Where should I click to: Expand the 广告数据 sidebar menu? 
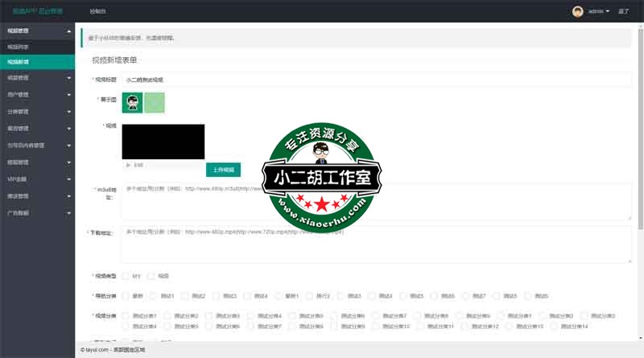pos(36,212)
